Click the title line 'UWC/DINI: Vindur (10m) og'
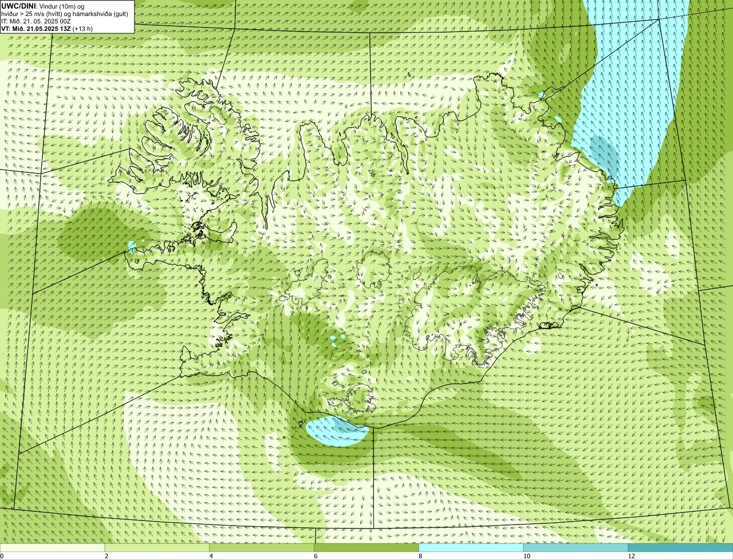 coord(43,6)
